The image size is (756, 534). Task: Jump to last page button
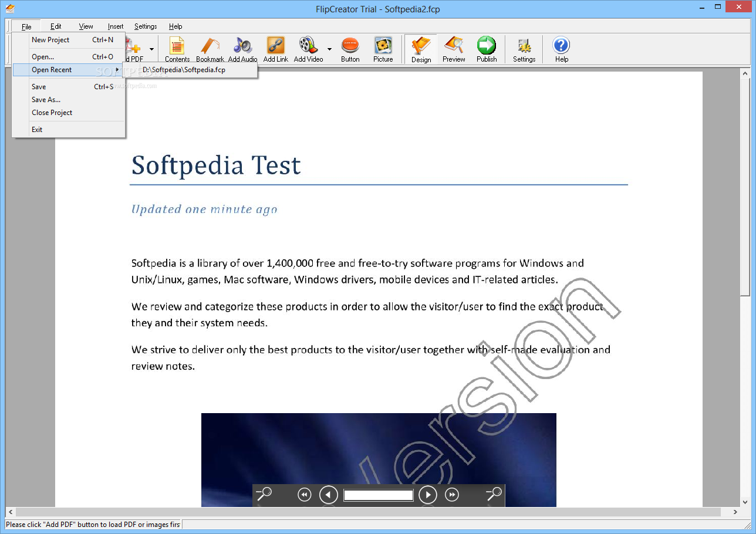452,495
